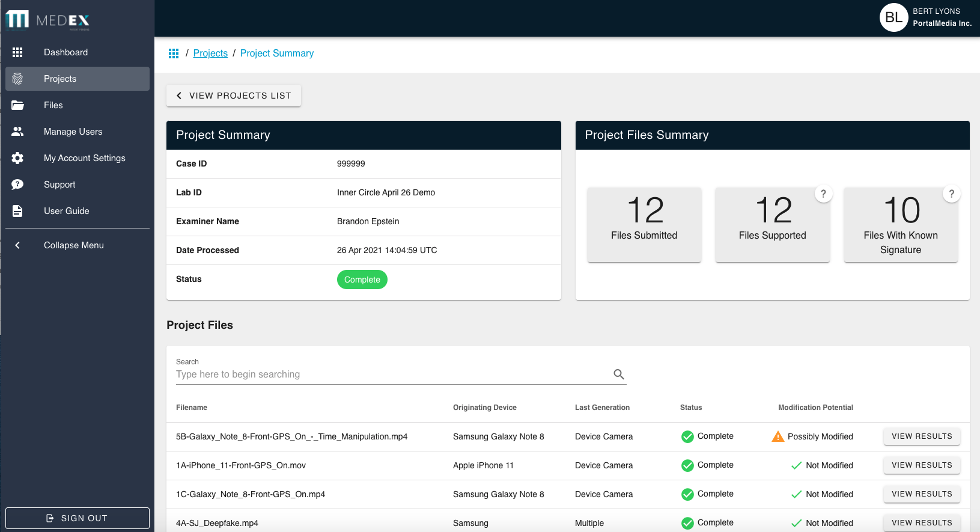980x532 pixels.
Task: Click the warning icon beside Possibly Modified
Action: tap(778, 436)
